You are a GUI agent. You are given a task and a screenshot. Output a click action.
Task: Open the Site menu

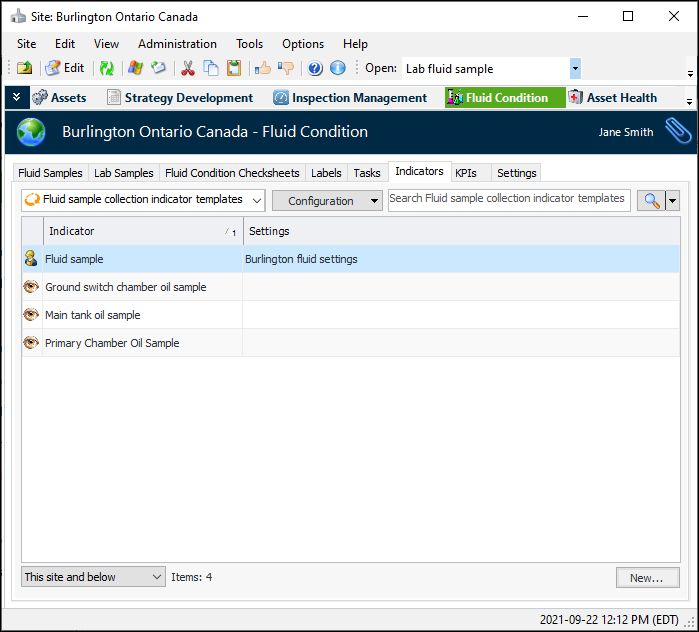(27, 44)
